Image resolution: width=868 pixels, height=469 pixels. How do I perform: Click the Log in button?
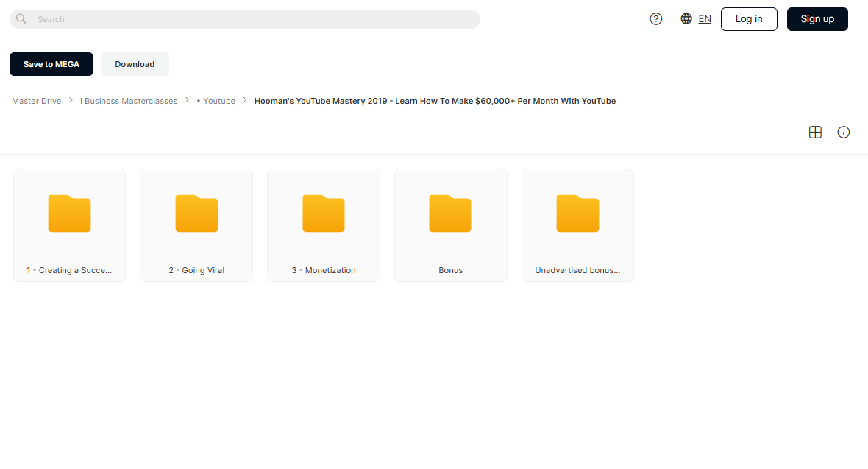tap(749, 19)
